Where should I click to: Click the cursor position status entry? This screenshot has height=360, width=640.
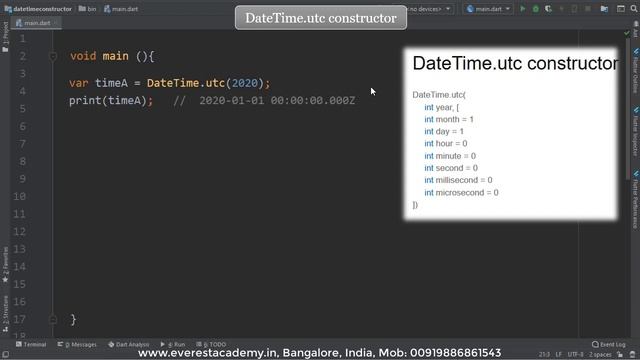point(544,354)
